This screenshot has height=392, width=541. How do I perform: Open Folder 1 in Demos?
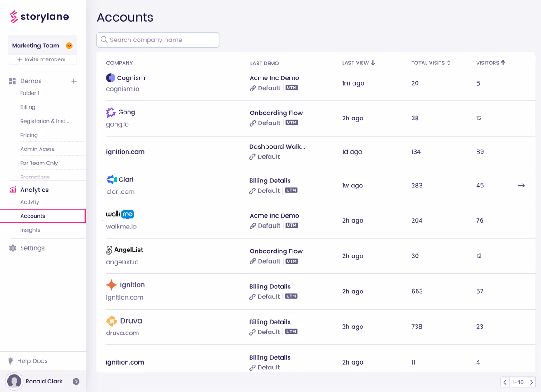(x=30, y=93)
